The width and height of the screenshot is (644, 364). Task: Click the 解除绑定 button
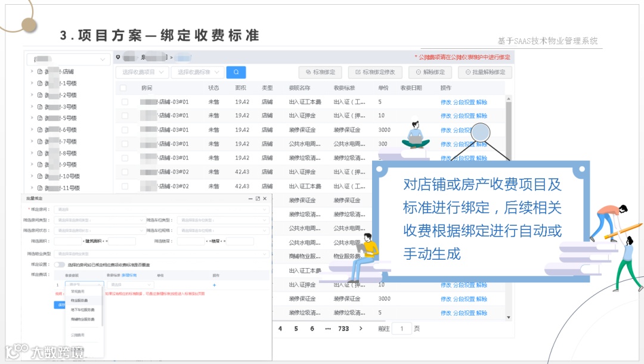pos(431,72)
